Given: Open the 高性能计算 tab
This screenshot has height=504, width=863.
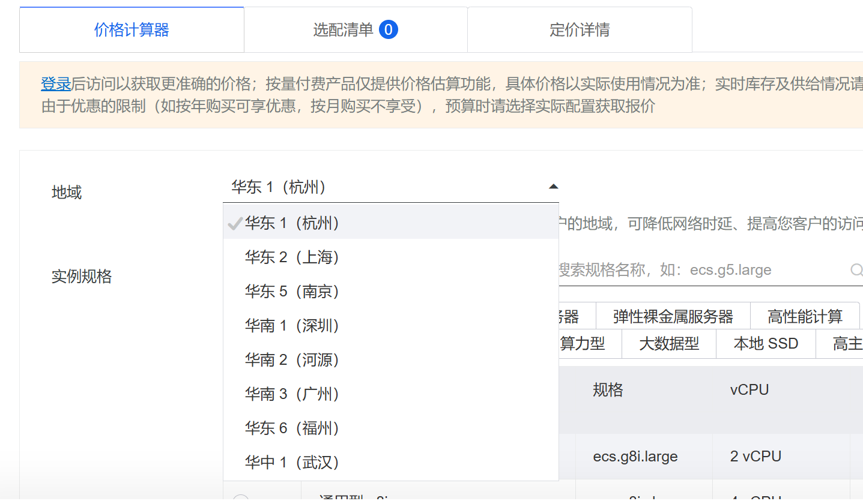Looking at the screenshot, I should pyautogui.click(x=805, y=316).
